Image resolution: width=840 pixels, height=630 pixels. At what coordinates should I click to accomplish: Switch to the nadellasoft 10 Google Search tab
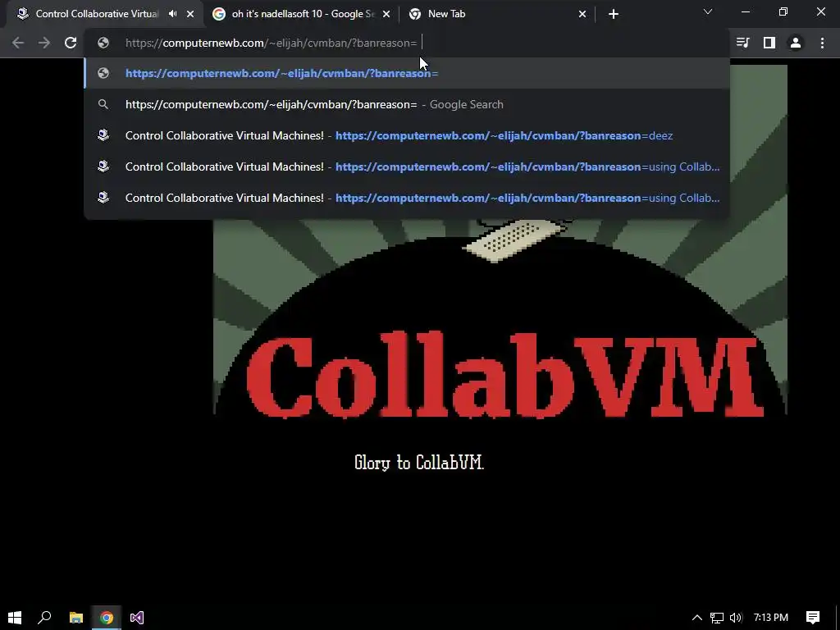(x=302, y=14)
